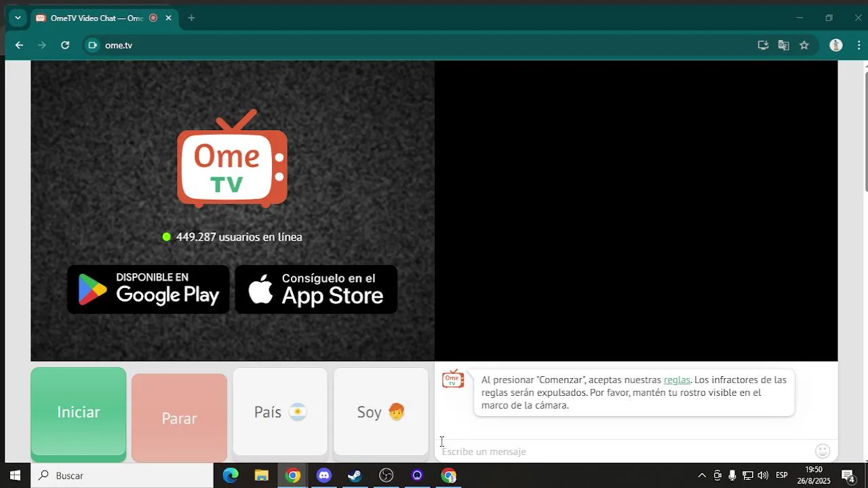The width and height of the screenshot is (868, 488).
Task: Launch Microsoft Edge from the taskbar
Action: pyautogui.click(x=231, y=476)
